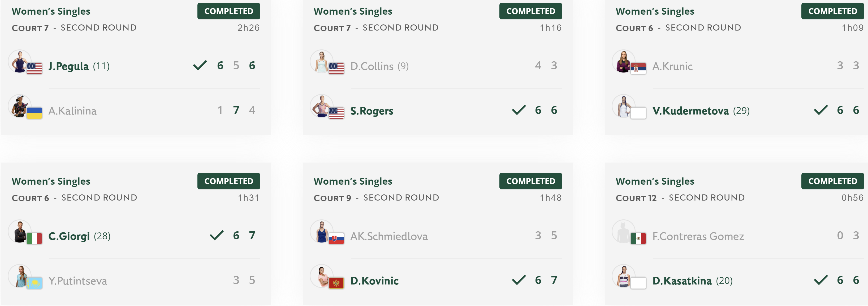Screen dimensions: 868x306
Task: Click COMPLETED badge on Pegula vs Kalinina match
Action: pyautogui.click(x=229, y=11)
